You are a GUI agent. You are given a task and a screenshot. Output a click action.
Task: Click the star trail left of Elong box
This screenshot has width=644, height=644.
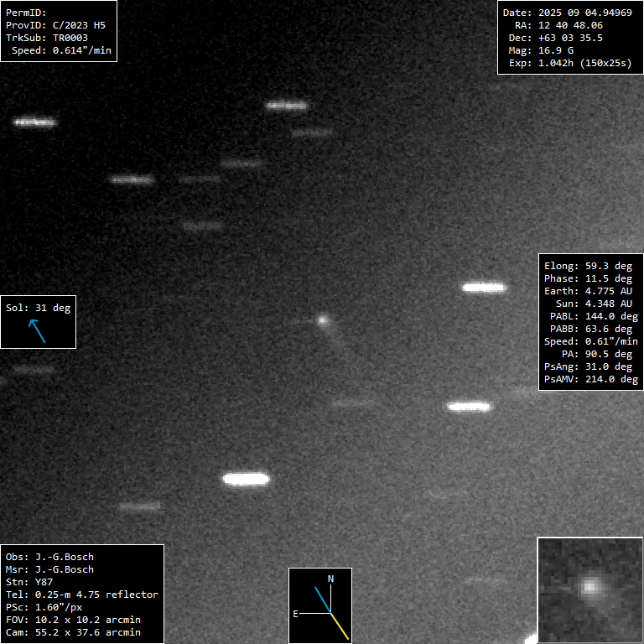[484, 288]
